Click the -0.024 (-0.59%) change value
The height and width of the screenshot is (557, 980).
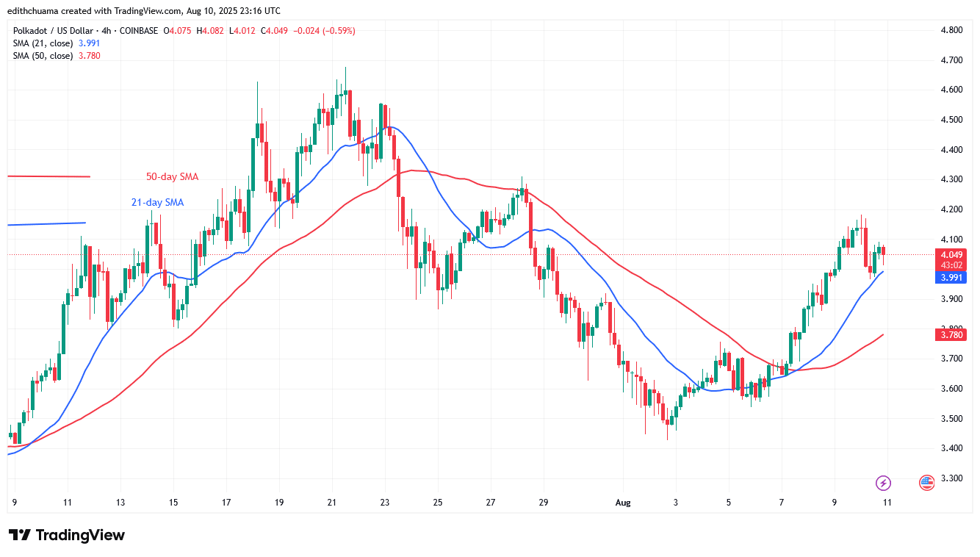(x=325, y=31)
